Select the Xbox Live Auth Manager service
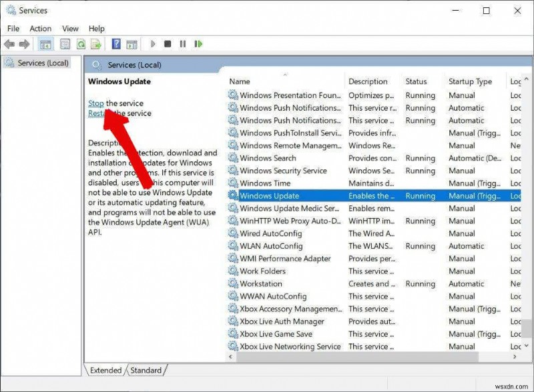This screenshot has width=534, height=392. (x=280, y=321)
